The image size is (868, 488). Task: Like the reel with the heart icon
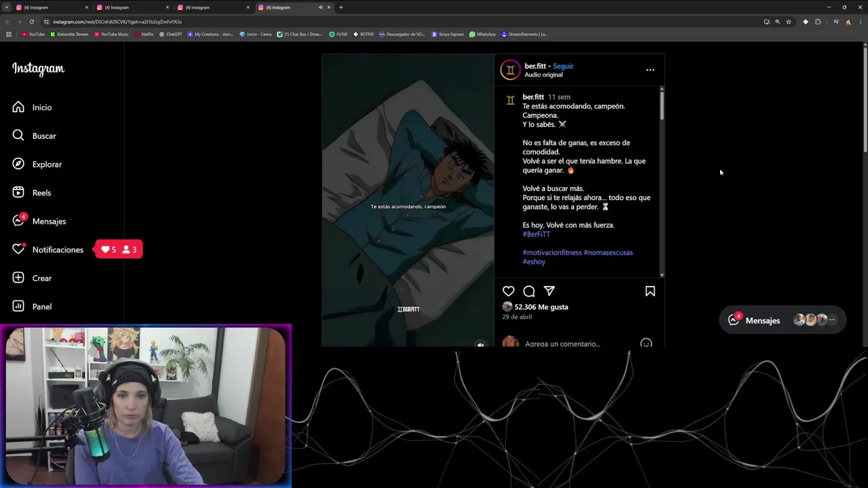tap(509, 291)
